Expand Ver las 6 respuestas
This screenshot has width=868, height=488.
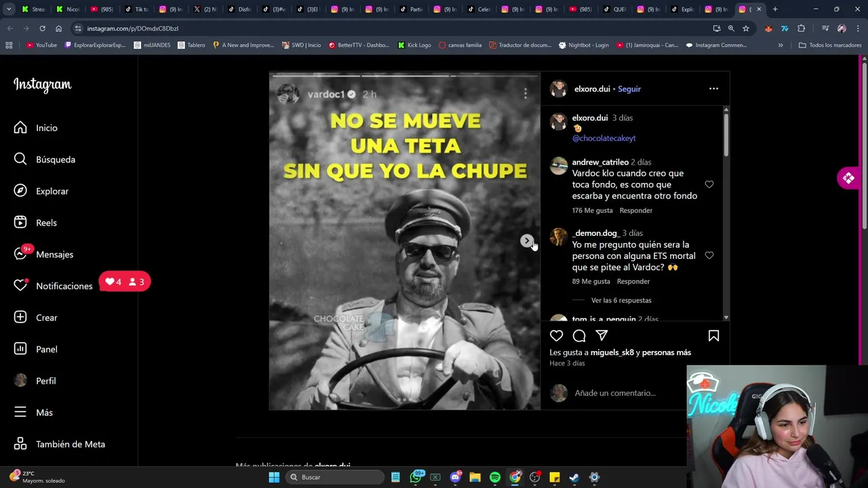tap(621, 300)
